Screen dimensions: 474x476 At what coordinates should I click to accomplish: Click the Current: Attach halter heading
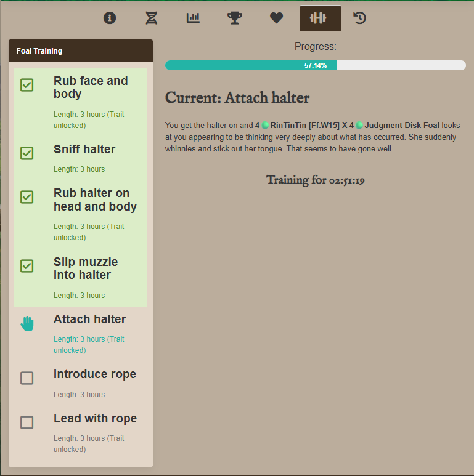(237, 98)
